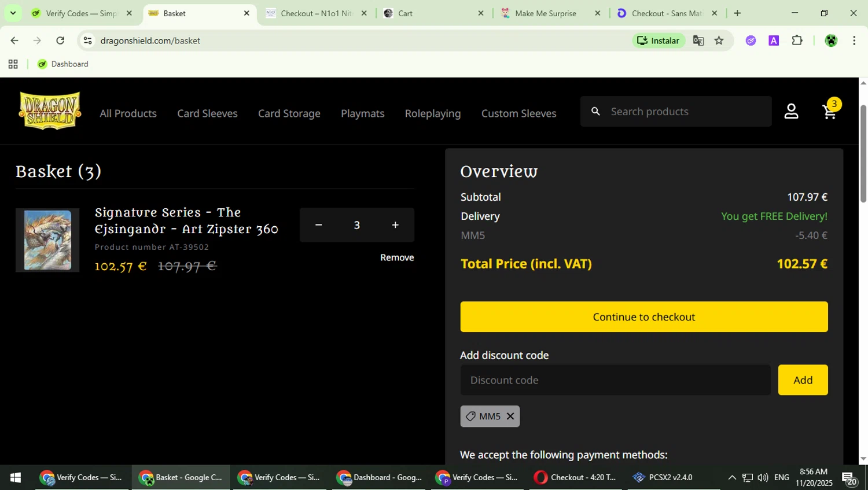Click 'You get FREE Delivery!' text

click(774, 216)
